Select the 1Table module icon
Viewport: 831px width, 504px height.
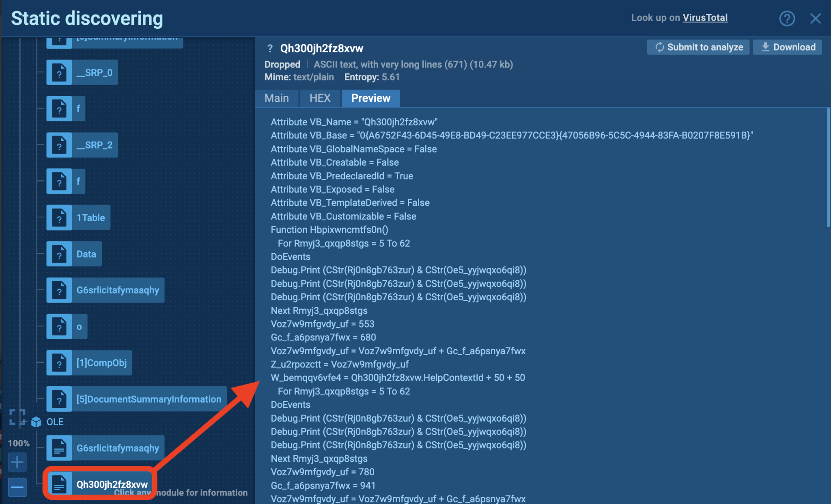tap(59, 218)
